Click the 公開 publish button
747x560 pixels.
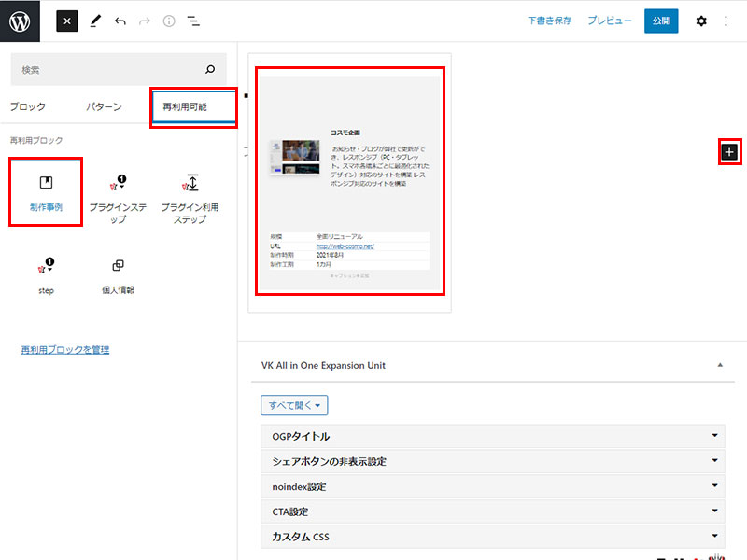[661, 21]
